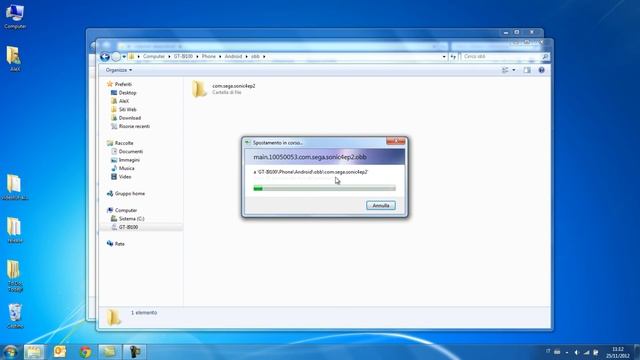Maximize the background Explorer window

coord(517,32)
